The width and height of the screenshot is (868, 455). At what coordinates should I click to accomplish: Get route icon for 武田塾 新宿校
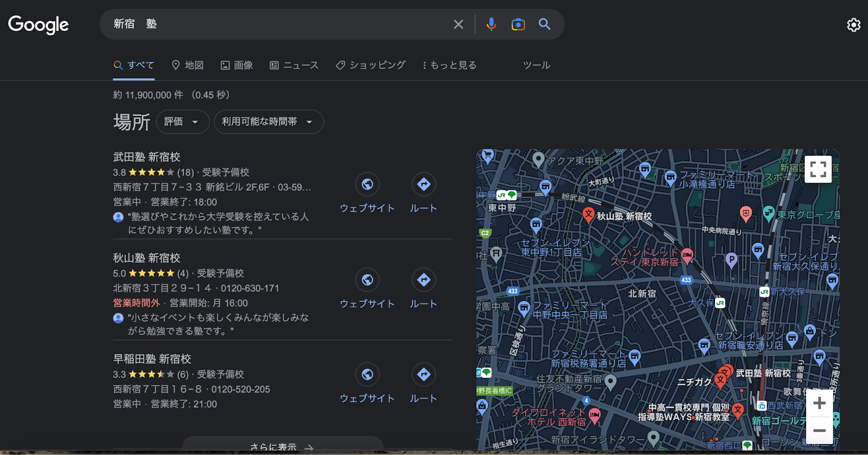tap(424, 185)
